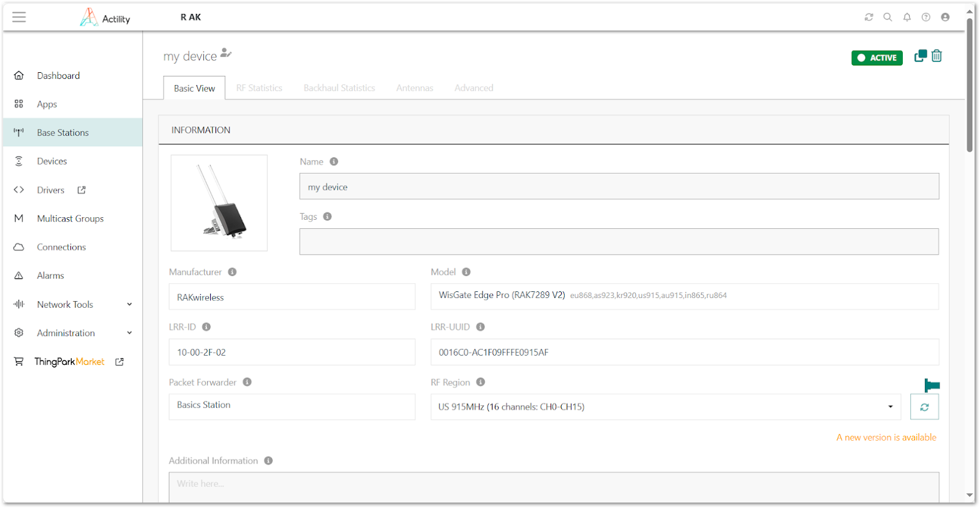The height and width of the screenshot is (508, 980).
Task: Open the Advanced tab
Action: (473, 88)
